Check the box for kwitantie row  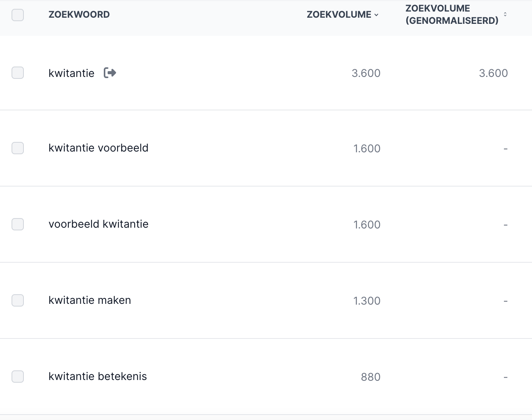[x=18, y=73]
